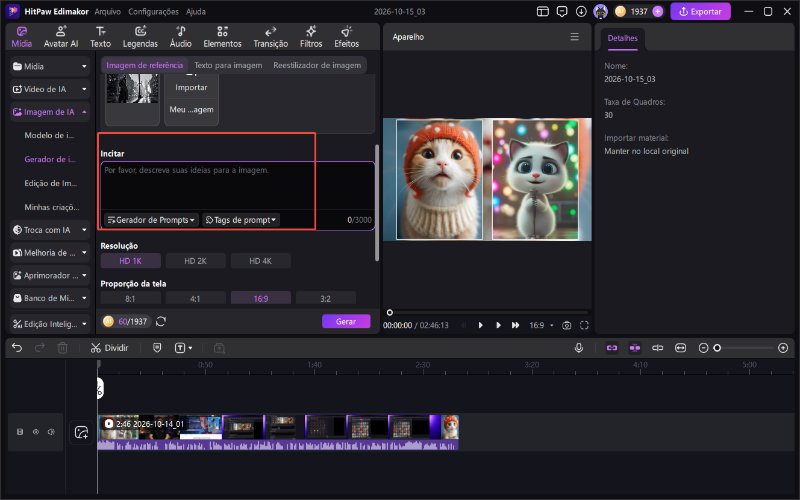
Task: Open the Configurações menu
Action: click(153, 11)
